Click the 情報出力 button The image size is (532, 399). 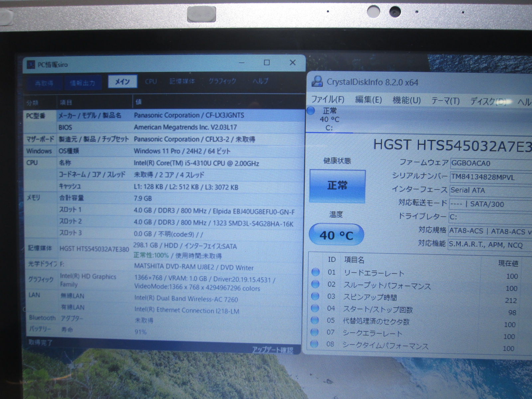82,83
